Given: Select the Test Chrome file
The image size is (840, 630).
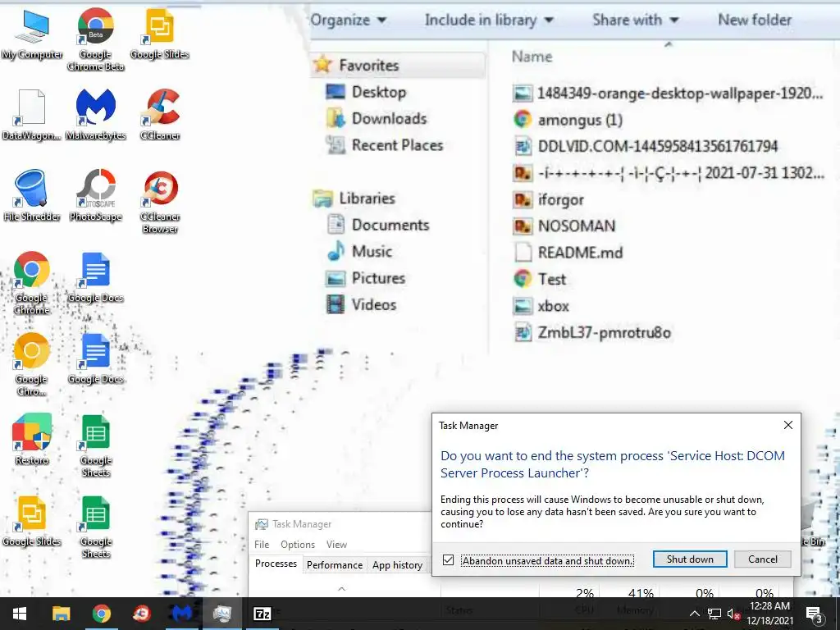Looking at the screenshot, I should pyautogui.click(x=540, y=279).
